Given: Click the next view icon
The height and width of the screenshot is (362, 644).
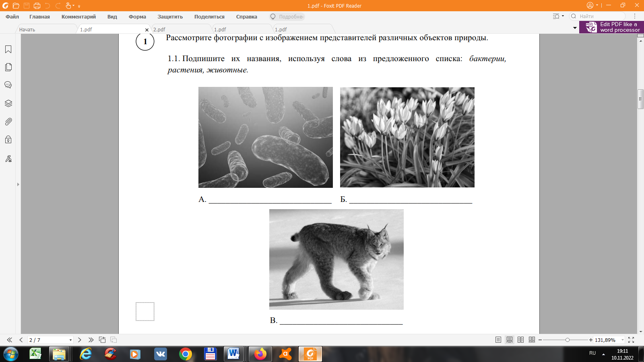Looking at the screenshot, I should [114, 340].
